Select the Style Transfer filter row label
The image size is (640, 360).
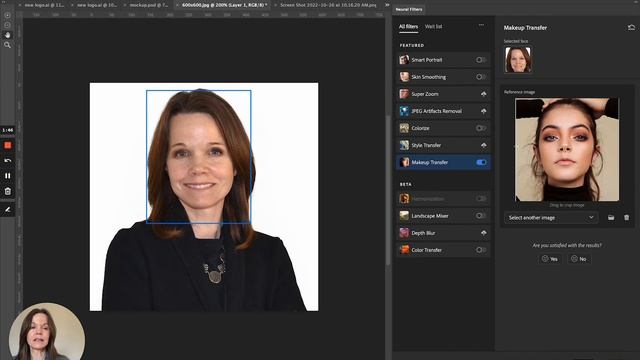[x=426, y=145]
